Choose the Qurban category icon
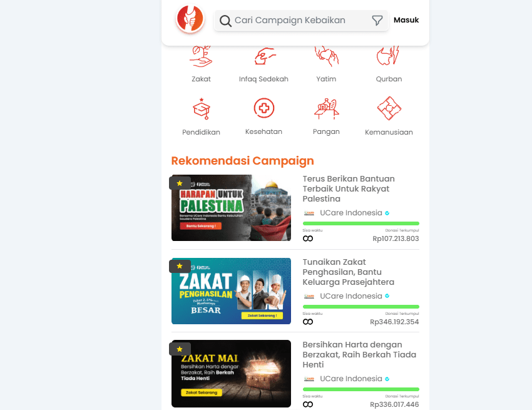Viewport: 532px width, 410px height. (389, 57)
